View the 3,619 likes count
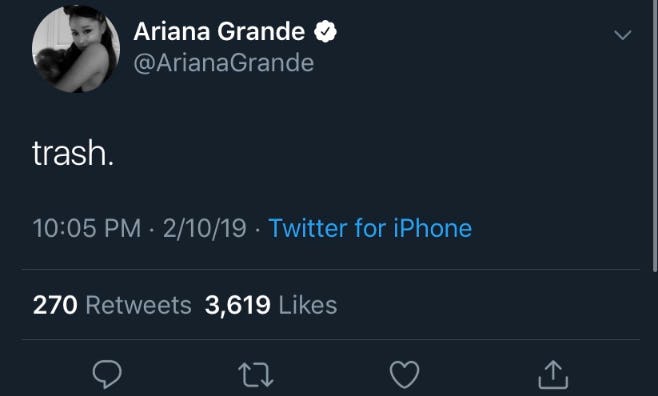Image resolution: width=658 pixels, height=396 pixels. [238, 305]
